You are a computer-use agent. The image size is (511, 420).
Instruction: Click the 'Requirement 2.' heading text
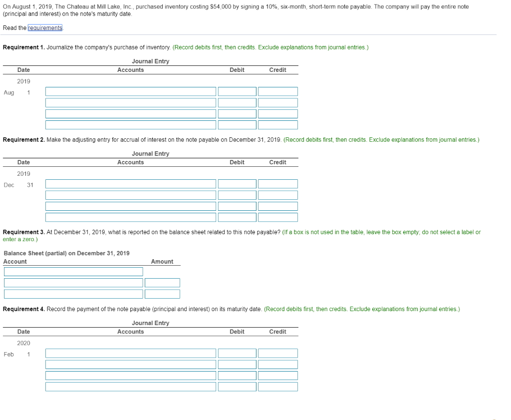click(x=24, y=139)
